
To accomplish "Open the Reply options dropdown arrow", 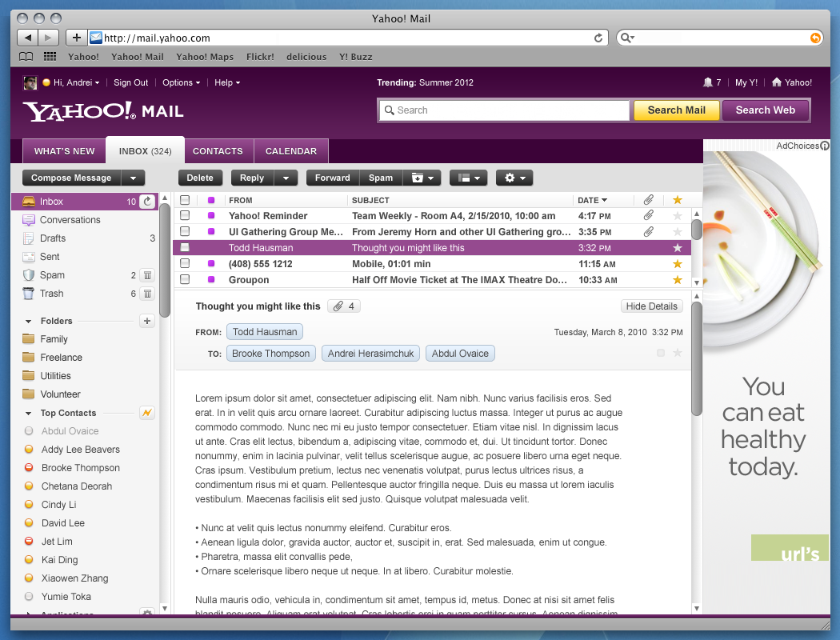I will 286,178.
